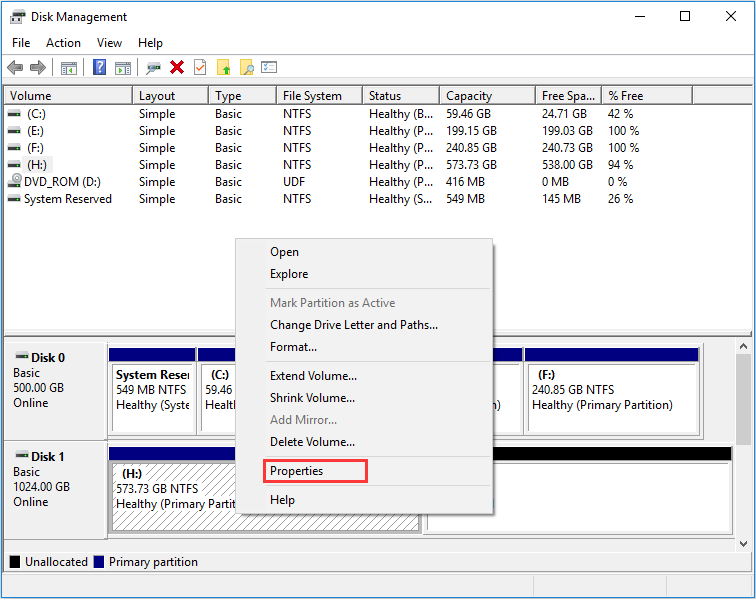Screen dimensions: 756x599
Task: Minimize the Disk Management window
Action: click(640, 16)
